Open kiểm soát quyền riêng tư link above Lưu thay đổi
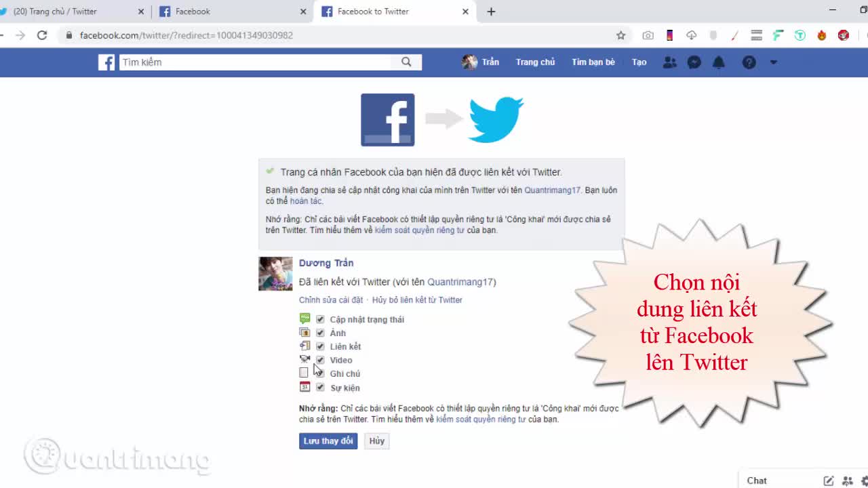The height and width of the screenshot is (488, 868). pos(481,420)
